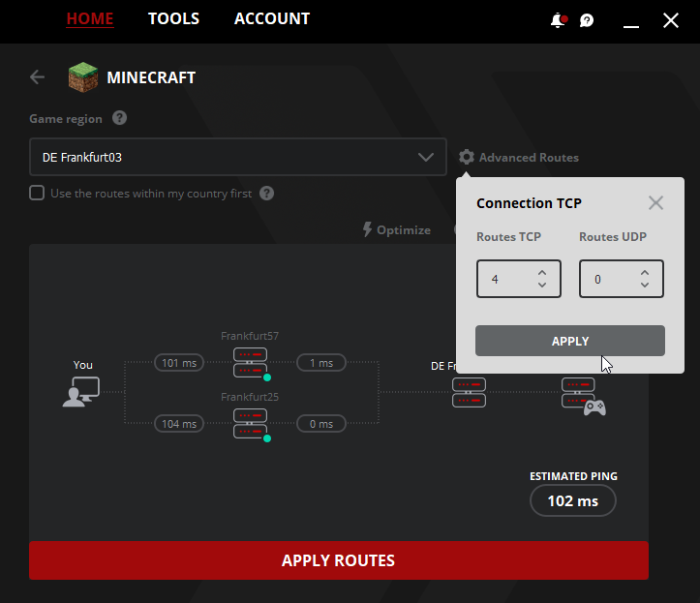Open the ACCOUNT tab
The image size is (700, 603).
(x=272, y=18)
